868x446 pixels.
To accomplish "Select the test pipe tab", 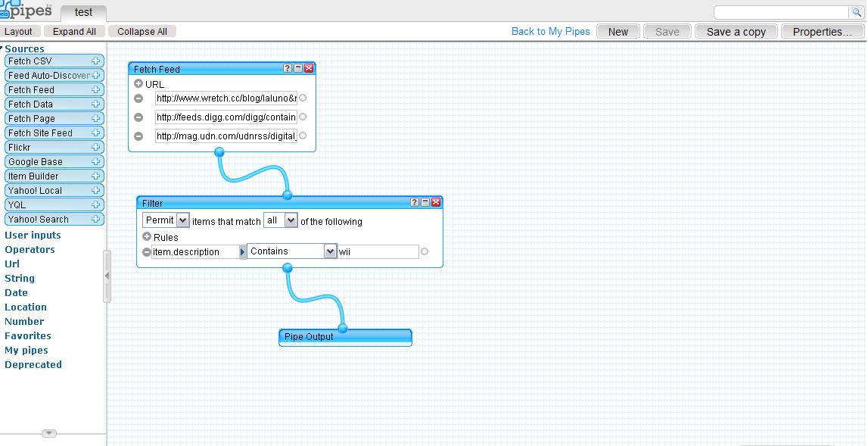I will point(83,12).
